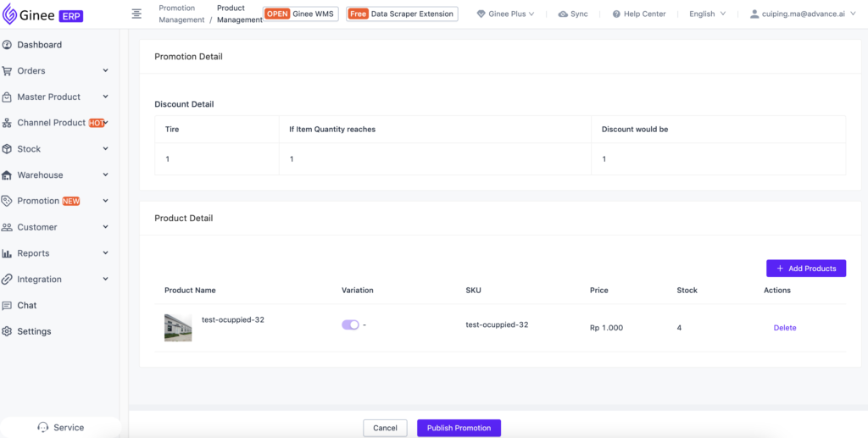
Task: Click the Customer people icon
Action: point(7,227)
